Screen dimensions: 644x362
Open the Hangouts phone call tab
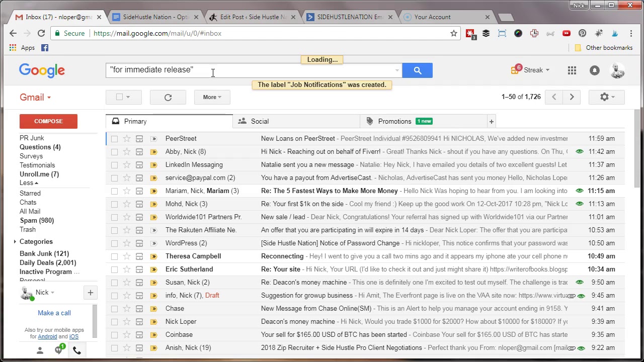[x=77, y=350]
